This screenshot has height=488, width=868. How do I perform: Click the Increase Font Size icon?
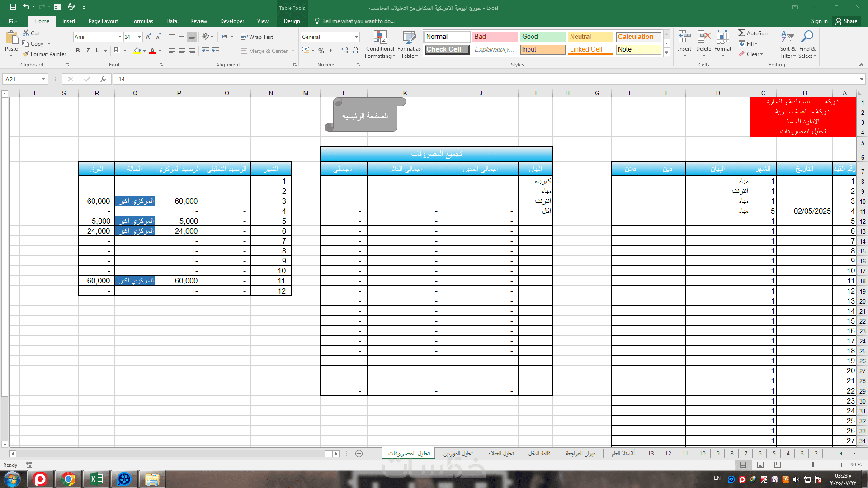(x=148, y=37)
